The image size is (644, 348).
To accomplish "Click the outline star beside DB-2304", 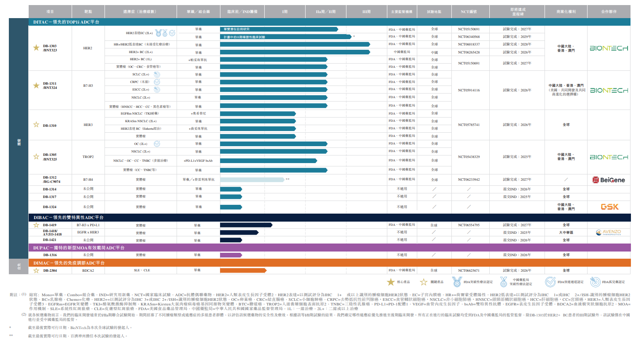I will coord(36,270).
